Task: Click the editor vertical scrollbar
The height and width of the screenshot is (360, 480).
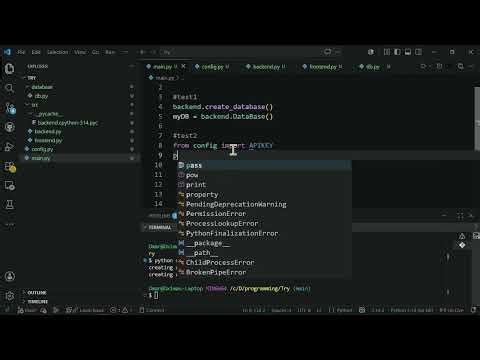Action: tap(477, 118)
